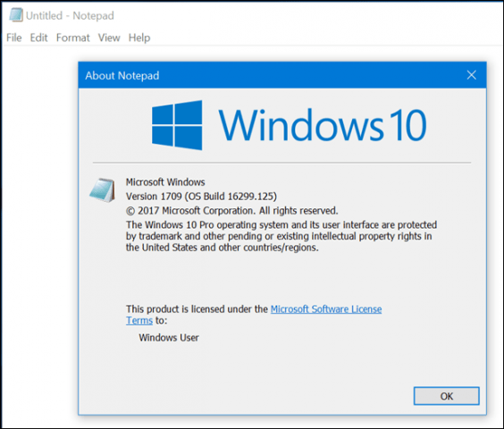This screenshot has width=504, height=429.
Task: Click the Windows User licensee name
Action: pyautogui.click(x=169, y=338)
